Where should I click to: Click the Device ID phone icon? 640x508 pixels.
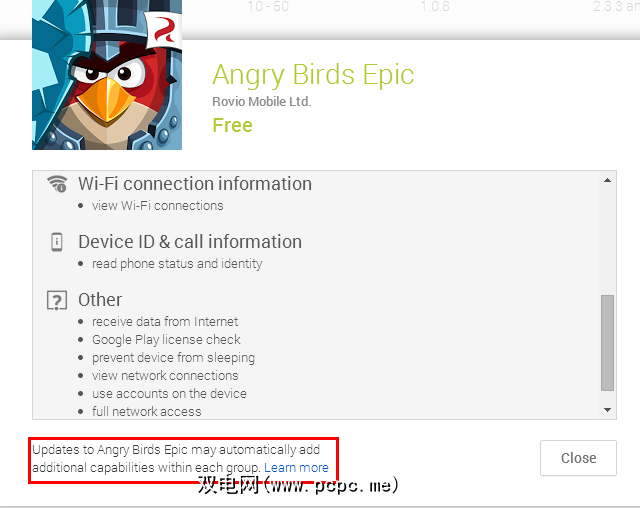[x=57, y=242]
